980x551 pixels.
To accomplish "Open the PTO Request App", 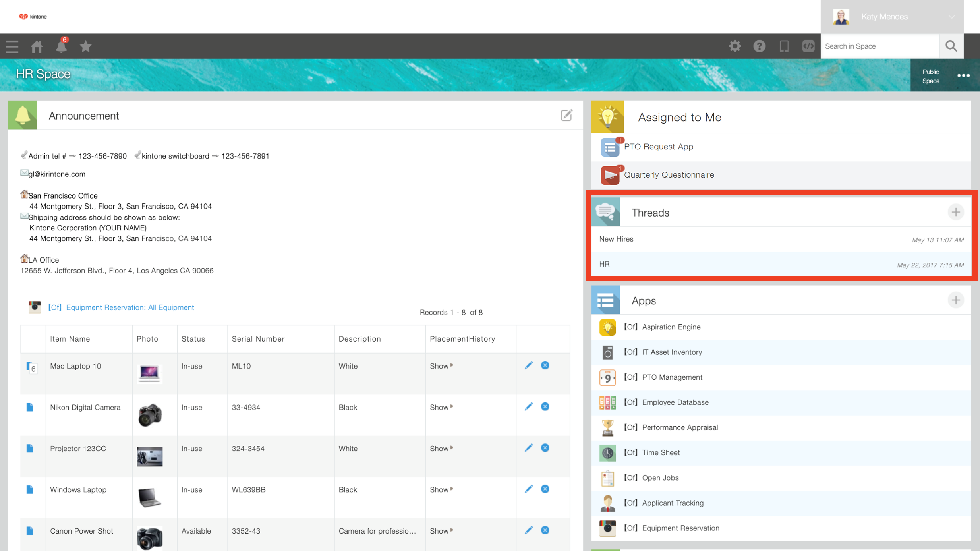I will tap(658, 147).
